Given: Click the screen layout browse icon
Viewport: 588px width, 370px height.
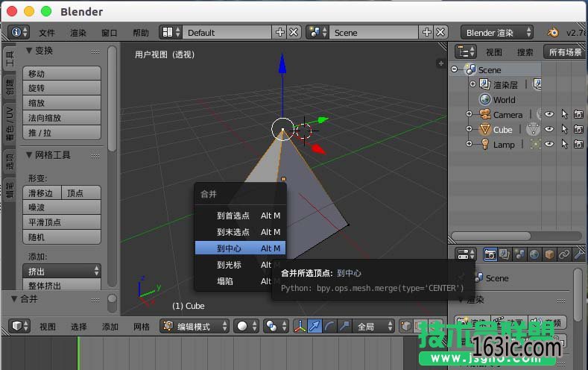Looking at the screenshot, I should pos(171,32).
